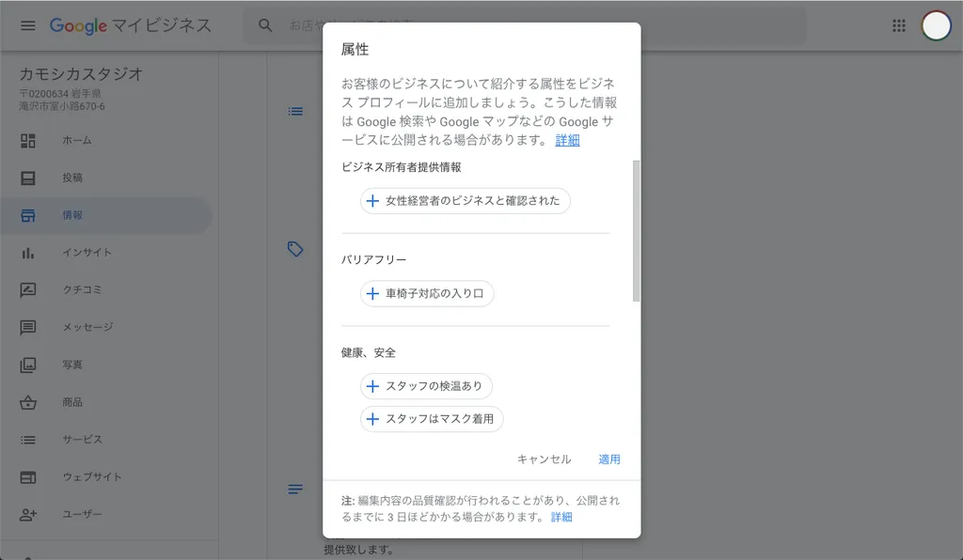Click the ホーム dashboard icon

(x=27, y=140)
